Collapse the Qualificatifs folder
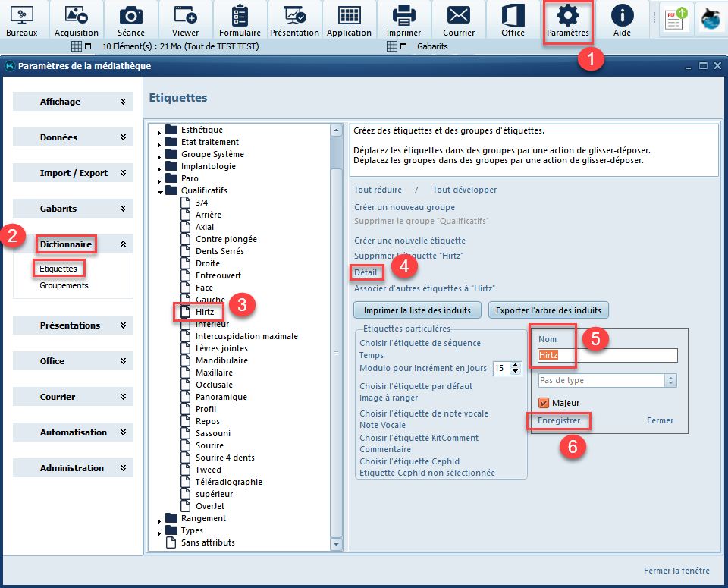 [x=159, y=191]
